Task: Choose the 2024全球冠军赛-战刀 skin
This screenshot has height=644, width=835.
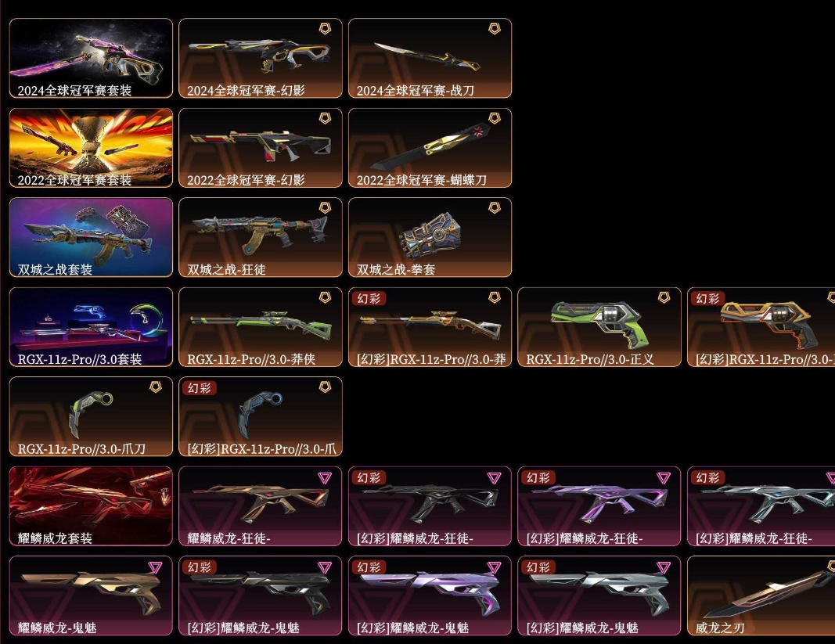Action: [430, 58]
